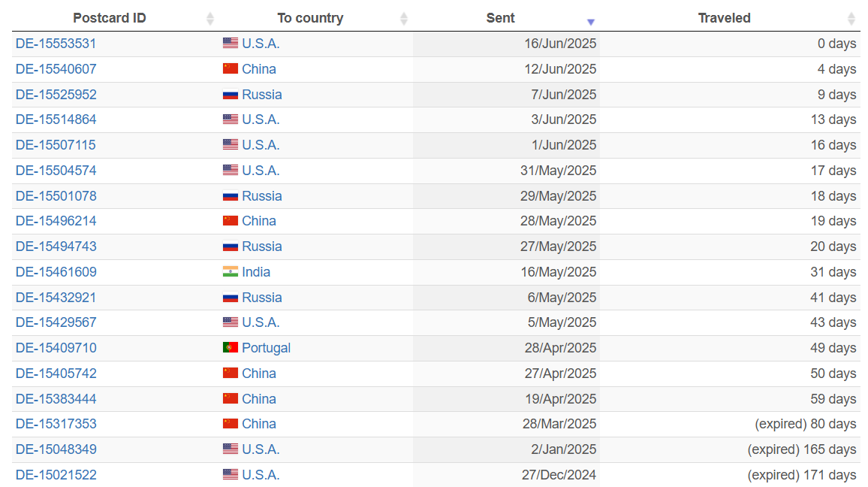868x487 pixels.
Task: Open postcard DE-15461609
Action: 56,271
